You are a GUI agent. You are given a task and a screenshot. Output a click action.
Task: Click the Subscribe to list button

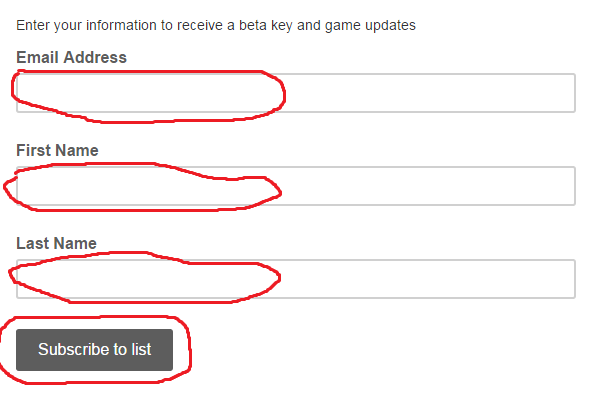[94, 350]
